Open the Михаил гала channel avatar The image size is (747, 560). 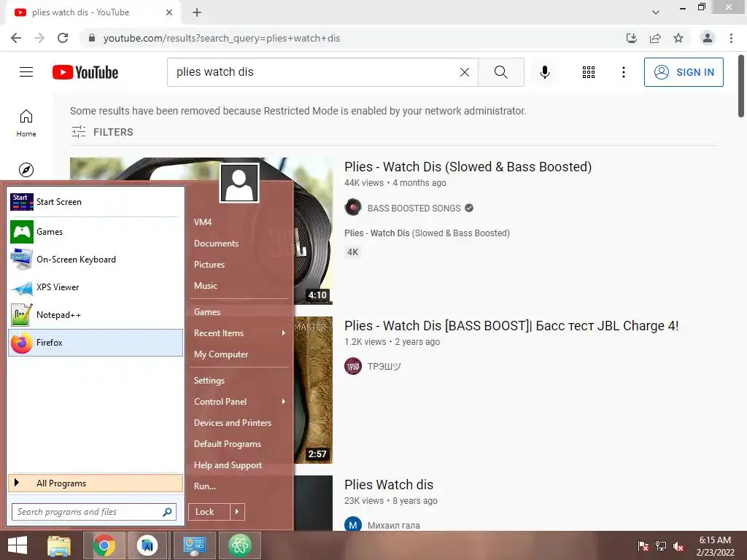(352, 525)
